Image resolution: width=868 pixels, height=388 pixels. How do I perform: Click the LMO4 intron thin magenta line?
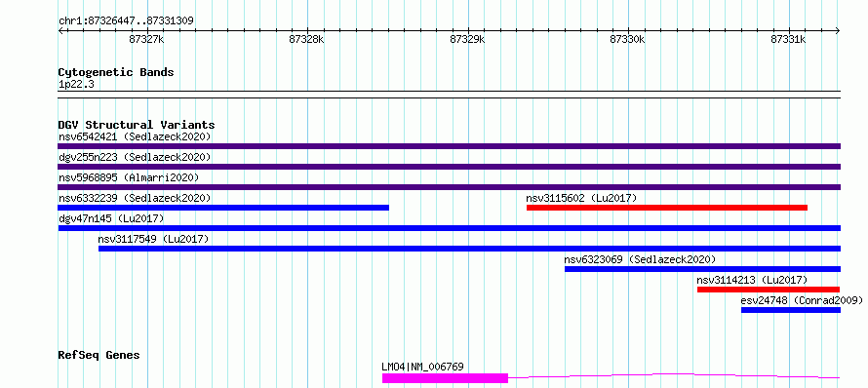pos(674,376)
